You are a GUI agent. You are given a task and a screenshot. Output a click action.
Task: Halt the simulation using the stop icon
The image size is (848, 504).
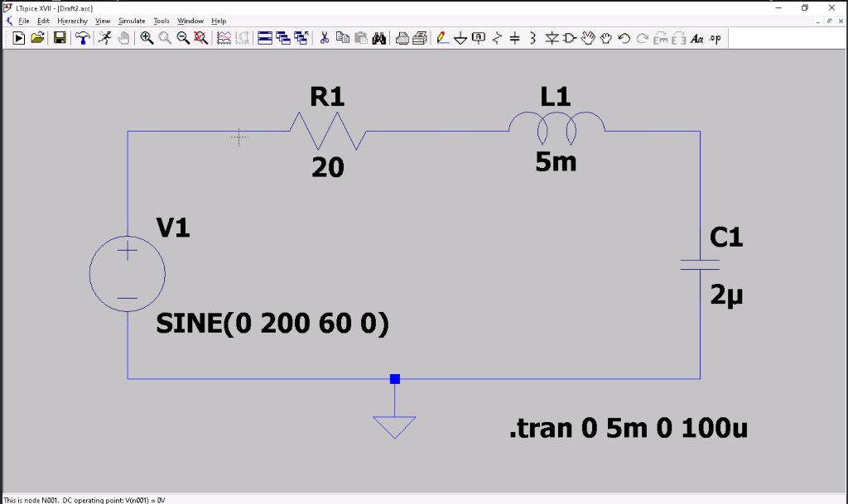tap(104, 37)
